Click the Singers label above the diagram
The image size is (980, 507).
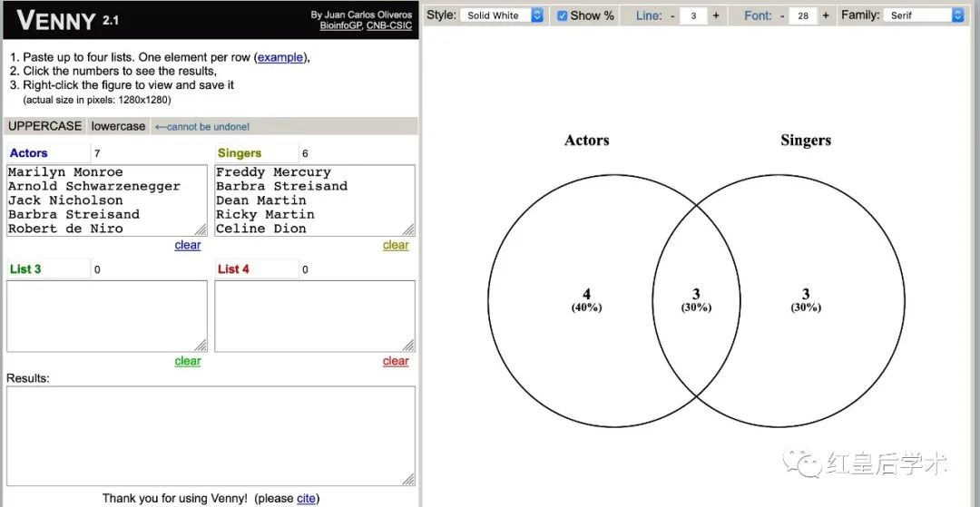(x=806, y=140)
